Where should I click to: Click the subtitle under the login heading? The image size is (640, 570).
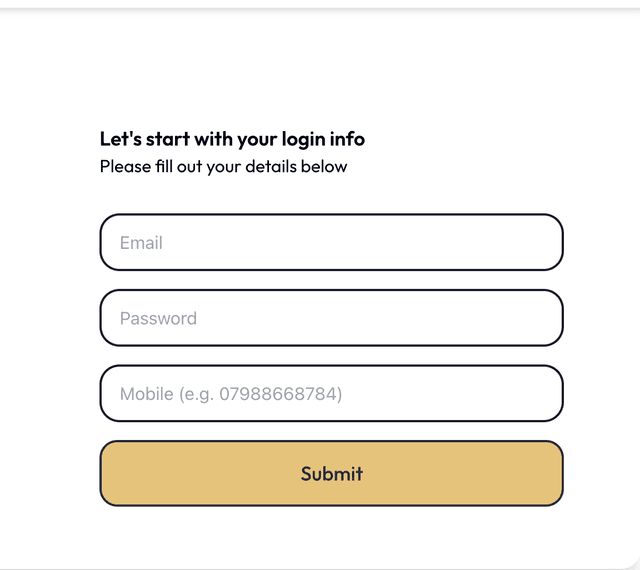(x=223, y=166)
